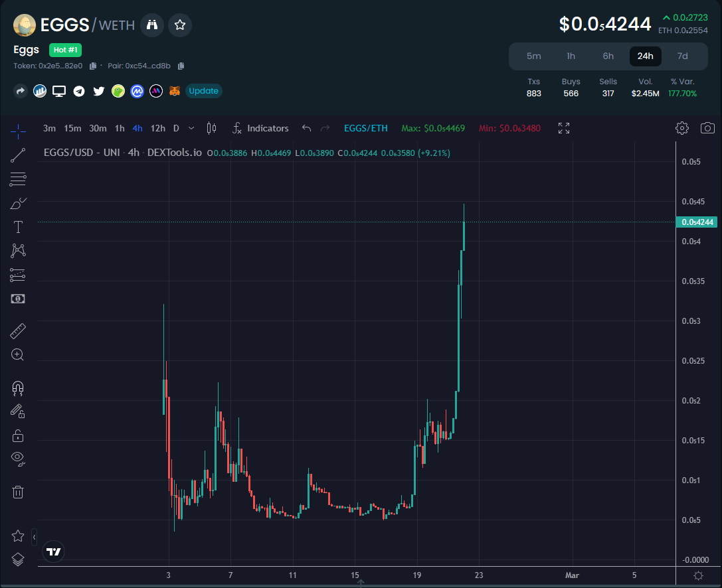Select the 5m stats period

(x=533, y=56)
